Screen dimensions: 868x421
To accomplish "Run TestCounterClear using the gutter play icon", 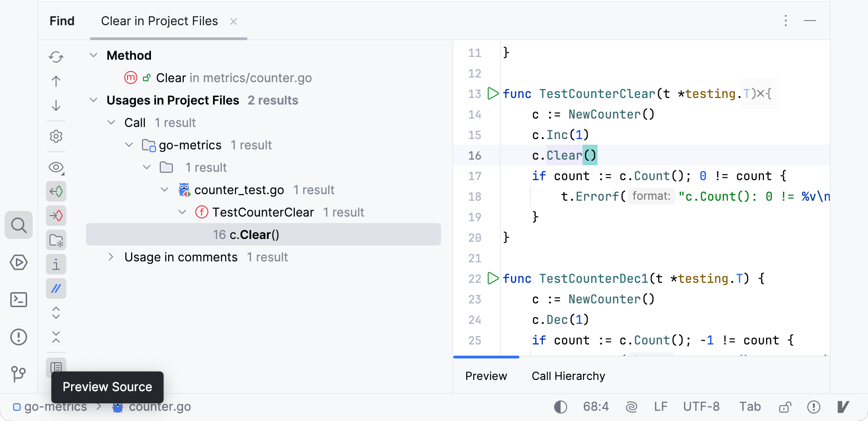I will coord(492,93).
